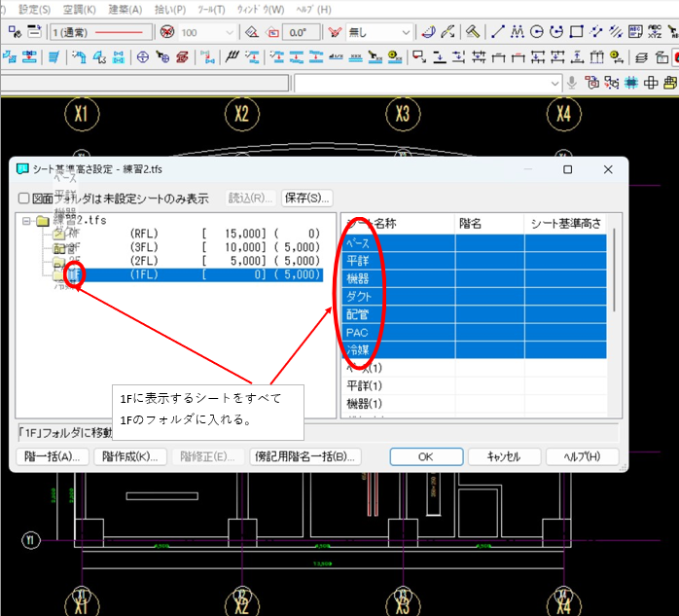This screenshot has width=679, height=616.
Task: Click the キャンセル button
Action: pos(504,456)
